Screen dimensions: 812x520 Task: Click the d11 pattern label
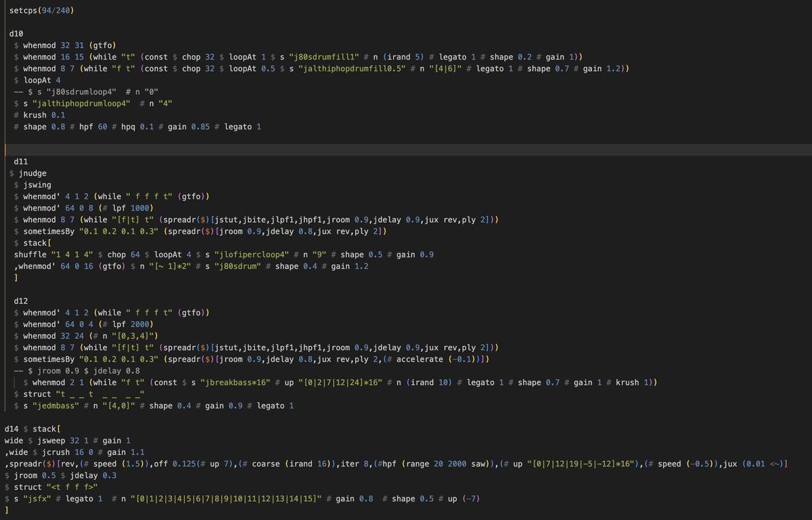[21, 162]
